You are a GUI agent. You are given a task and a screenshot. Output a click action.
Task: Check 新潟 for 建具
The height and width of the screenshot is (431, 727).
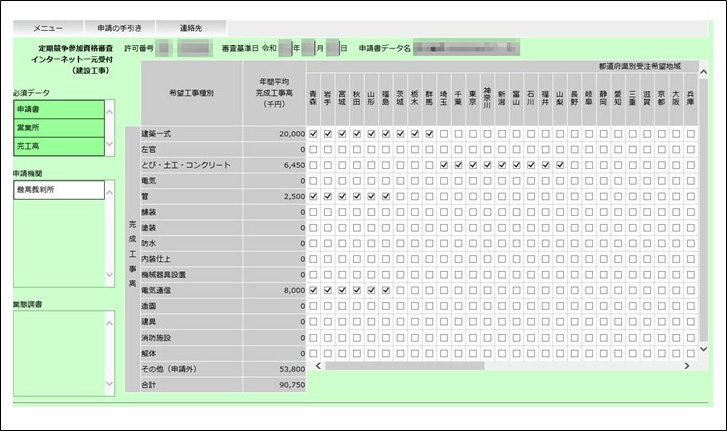tap(502, 322)
